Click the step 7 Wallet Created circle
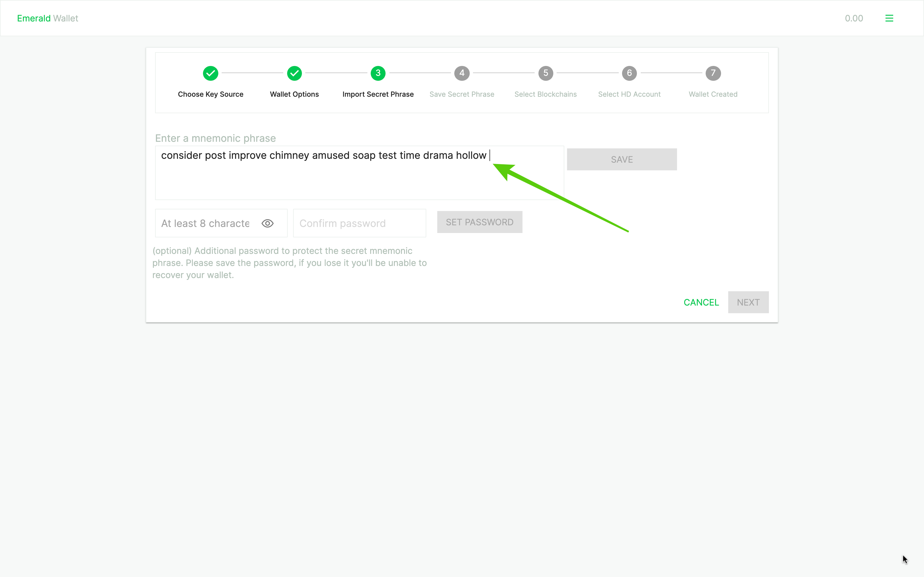The width and height of the screenshot is (924, 577). 713,73
